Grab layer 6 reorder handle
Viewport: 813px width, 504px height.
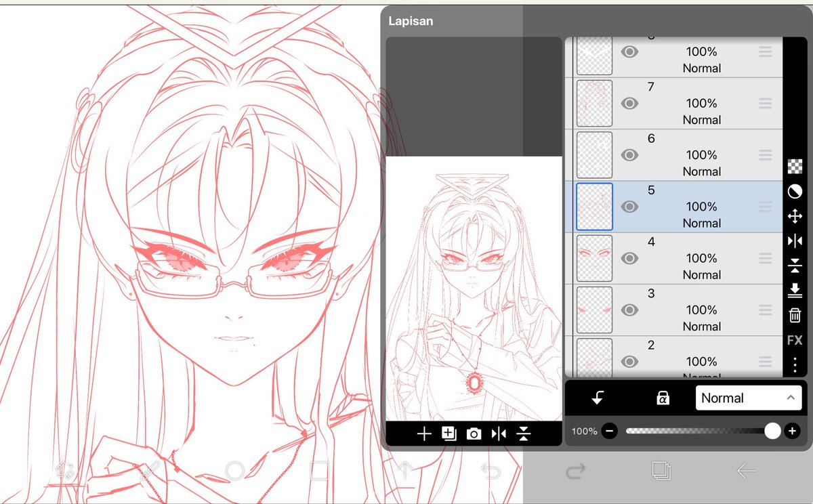(x=765, y=155)
